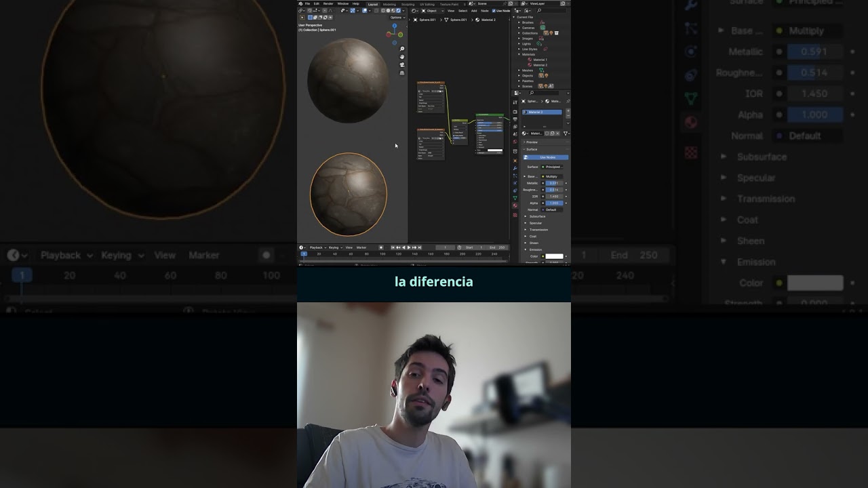
Task: Click the Pan hand icon in viewport
Action: pos(402,57)
